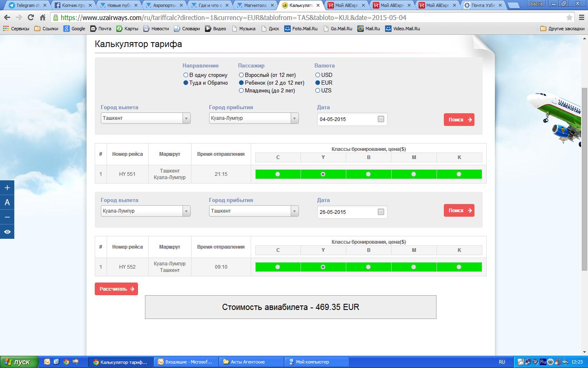Viewport: 588px width, 368px height.
Task: Toggle the eye accessibility icon on left sidebar
Action: (7, 232)
